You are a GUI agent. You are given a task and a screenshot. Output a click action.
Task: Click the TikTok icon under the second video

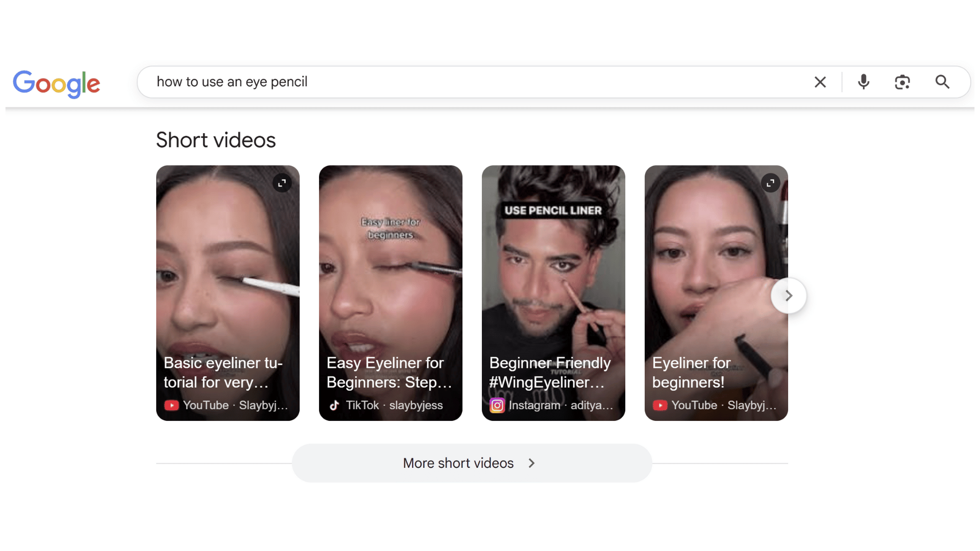pos(334,405)
